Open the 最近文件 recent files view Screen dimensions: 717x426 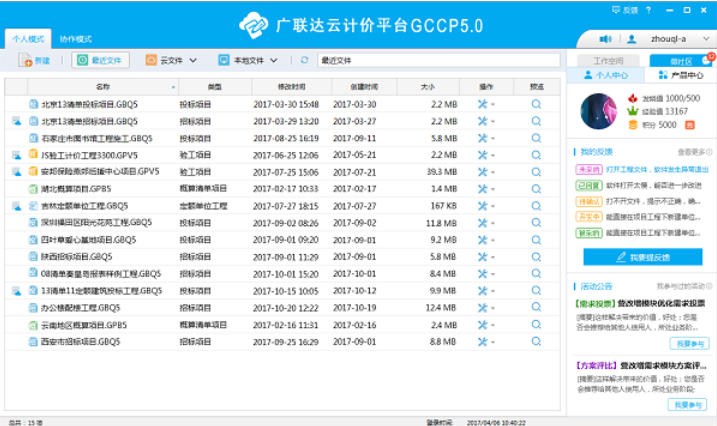(100, 61)
